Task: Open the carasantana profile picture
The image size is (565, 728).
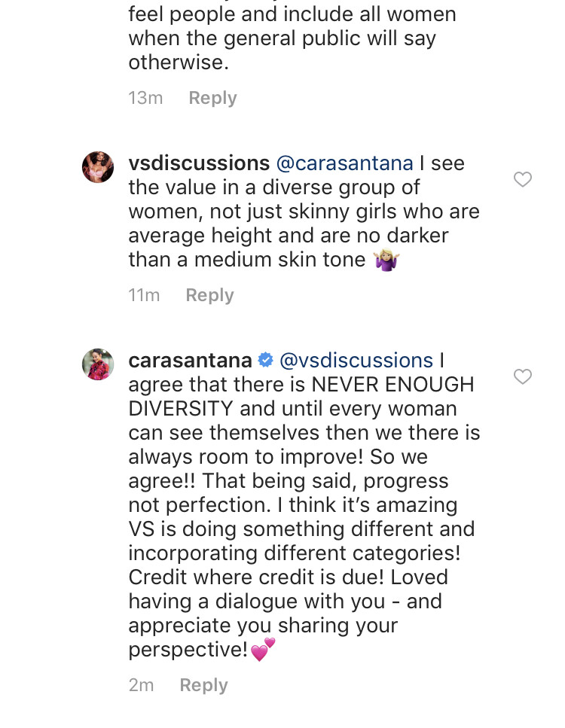Action: 98,364
